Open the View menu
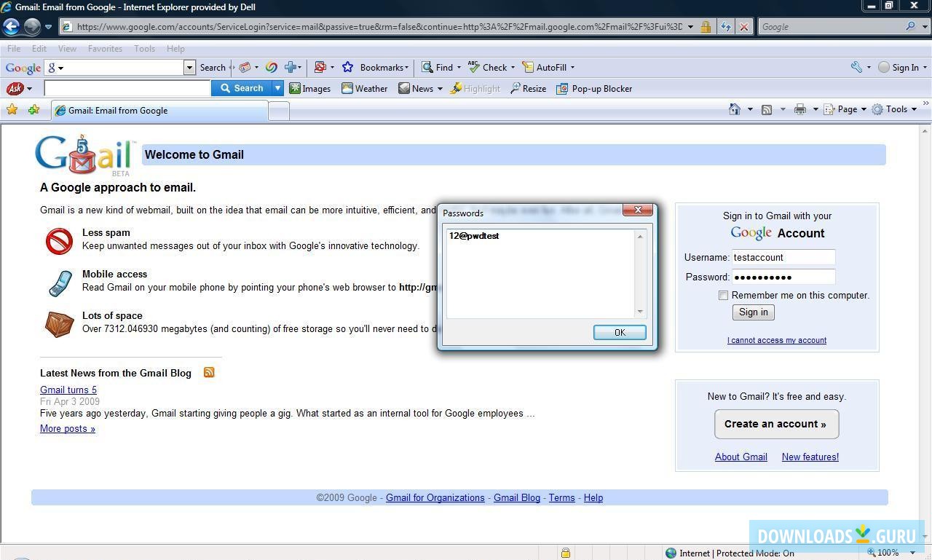Screen dimensions: 932x560 pyautogui.click(x=67, y=49)
